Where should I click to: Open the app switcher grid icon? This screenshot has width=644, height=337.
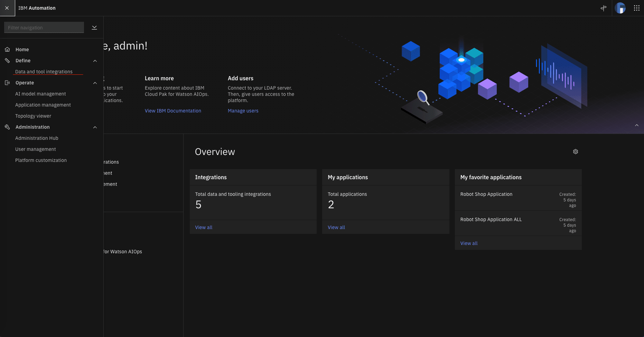pyautogui.click(x=637, y=8)
